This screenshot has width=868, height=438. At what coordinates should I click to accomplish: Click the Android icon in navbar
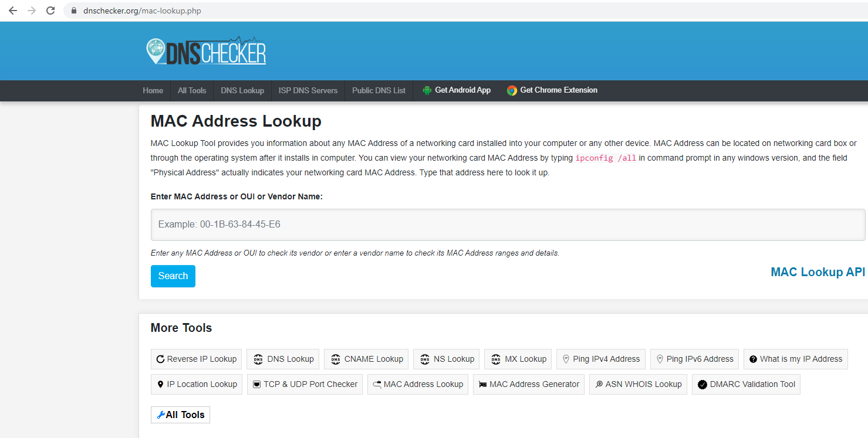427,90
